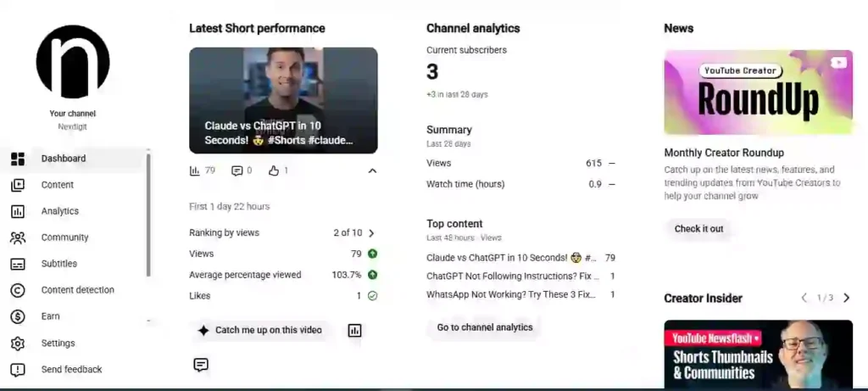The image size is (868, 391).
Task: Click the Nextdigit channel name text
Action: pos(73,127)
